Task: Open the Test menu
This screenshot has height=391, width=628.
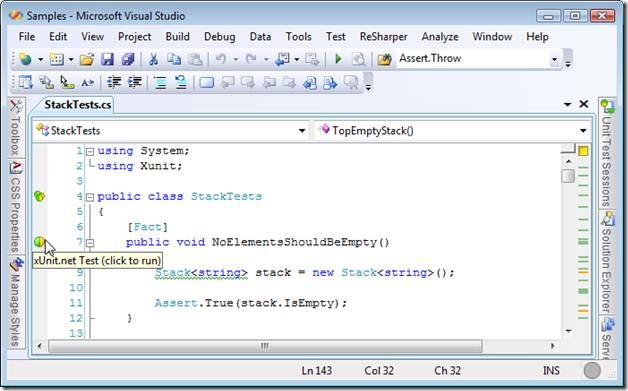Action: (x=335, y=36)
